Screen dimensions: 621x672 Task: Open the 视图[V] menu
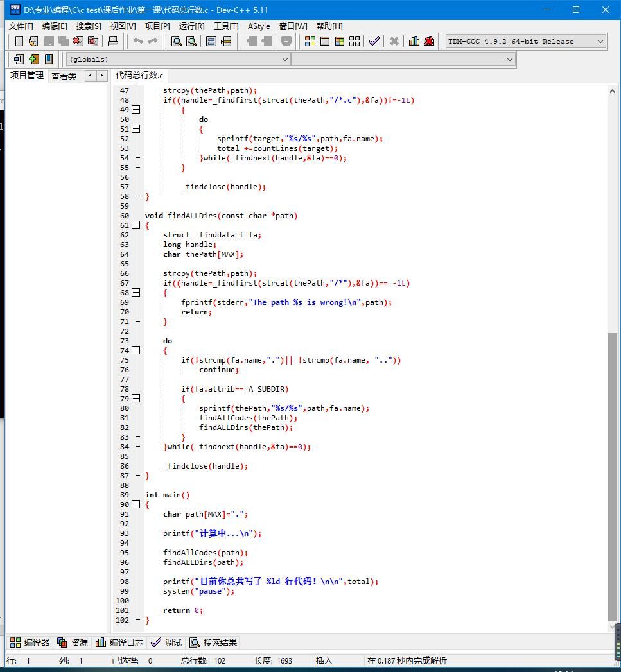click(x=123, y=26)
